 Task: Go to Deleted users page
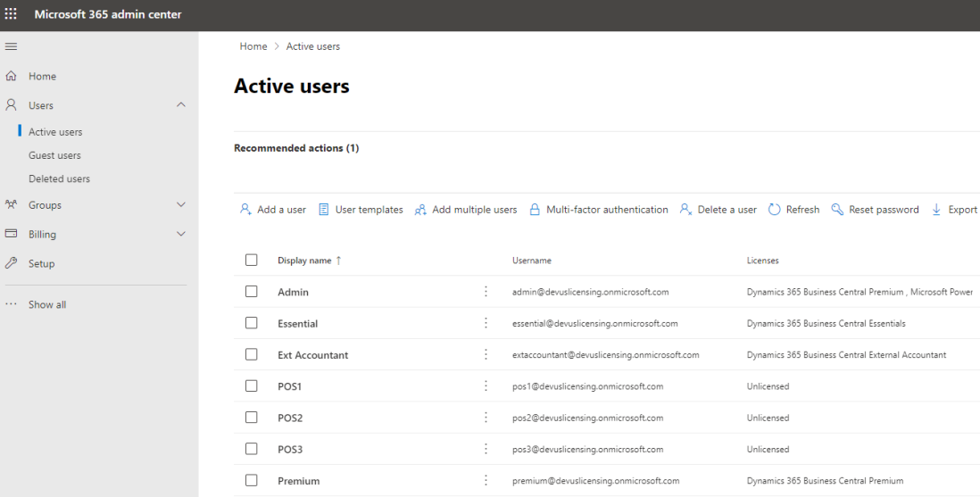[59, 178]
